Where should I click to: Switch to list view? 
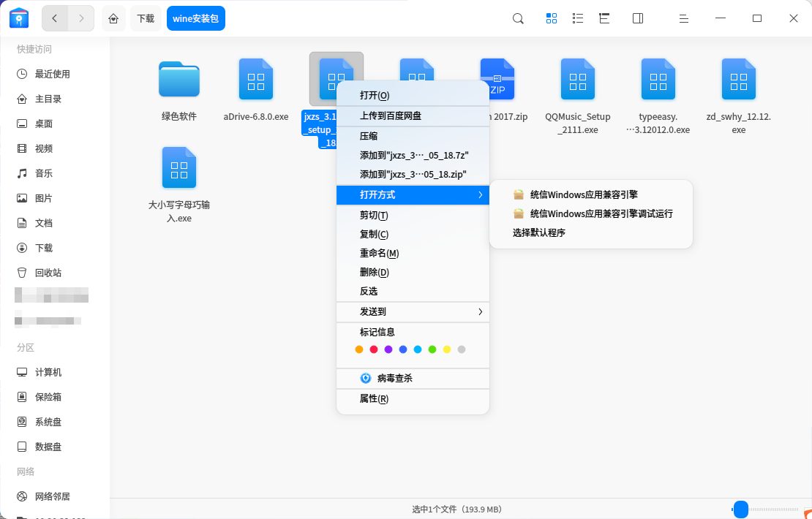point(578,18)
